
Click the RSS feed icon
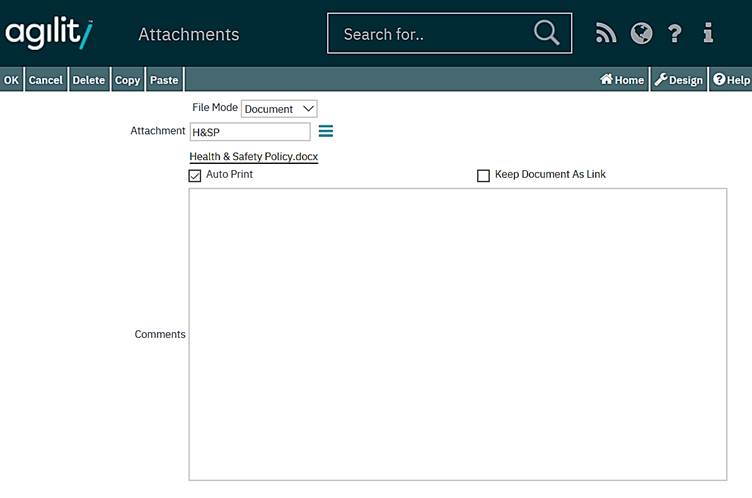click(x=606, y=34)
